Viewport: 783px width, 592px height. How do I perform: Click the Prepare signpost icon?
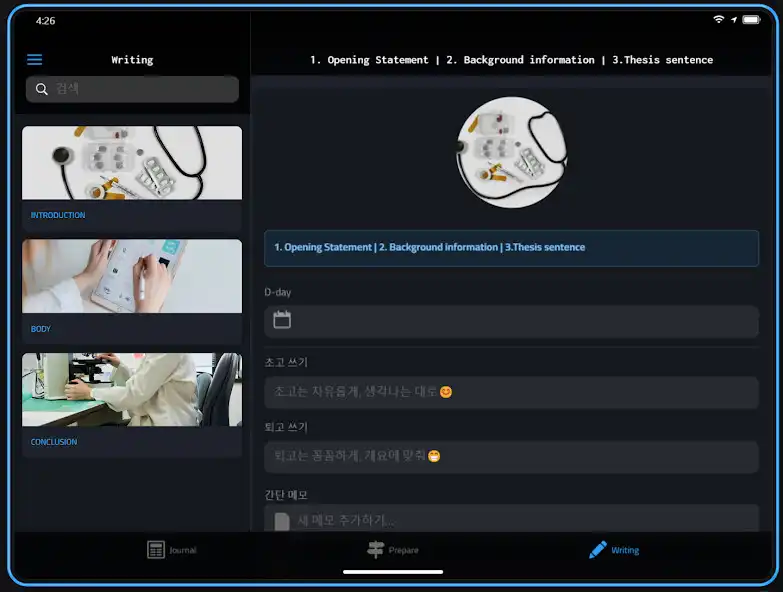(x=376, y=550)
